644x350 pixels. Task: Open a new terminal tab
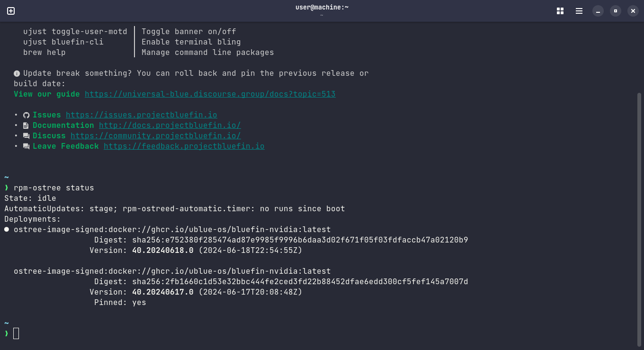tap(10, 10)
